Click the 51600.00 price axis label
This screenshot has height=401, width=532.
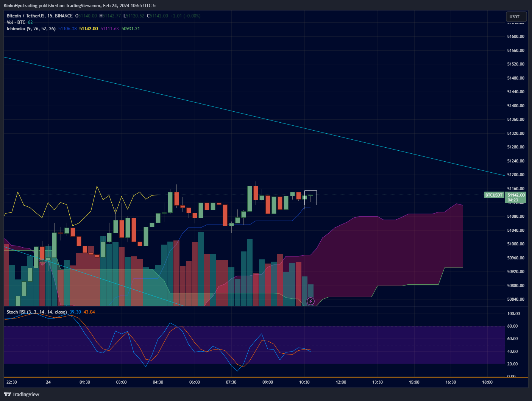tap(516, 36)
